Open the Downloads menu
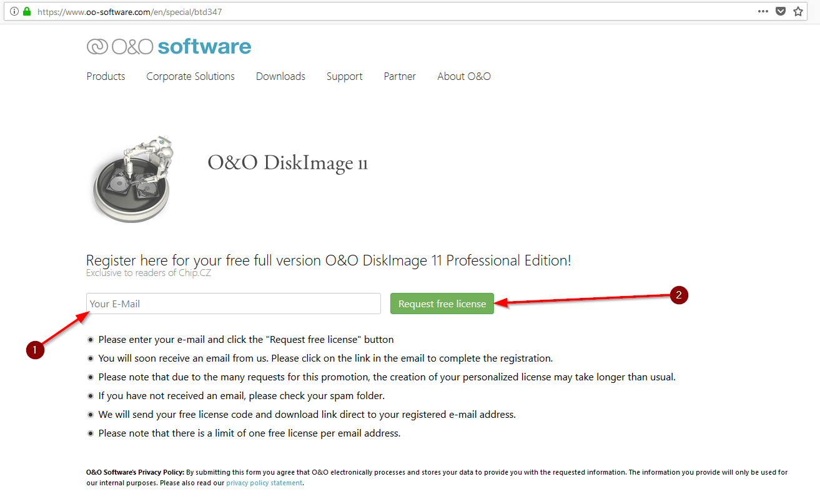This screenshot has width=820, height=504. (280, 76)
